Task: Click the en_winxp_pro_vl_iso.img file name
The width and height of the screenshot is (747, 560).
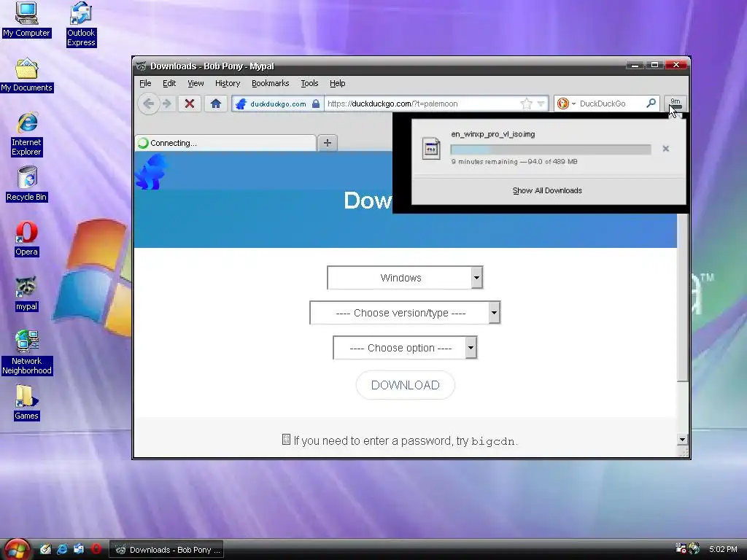Action: click(x=492, y=134)
